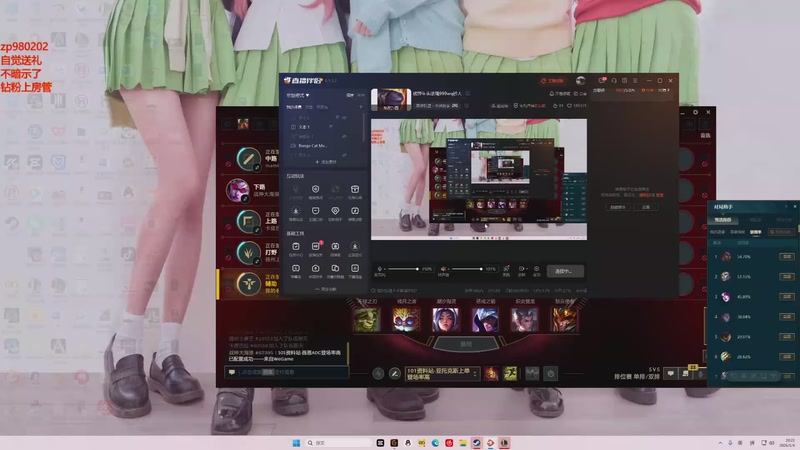Open the shield icon in interactive tools

(x=316, y=191)
